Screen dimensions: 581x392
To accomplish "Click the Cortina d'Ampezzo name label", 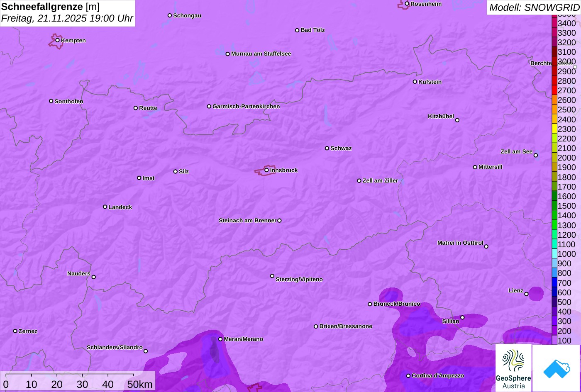I will (x=438, y=376).
